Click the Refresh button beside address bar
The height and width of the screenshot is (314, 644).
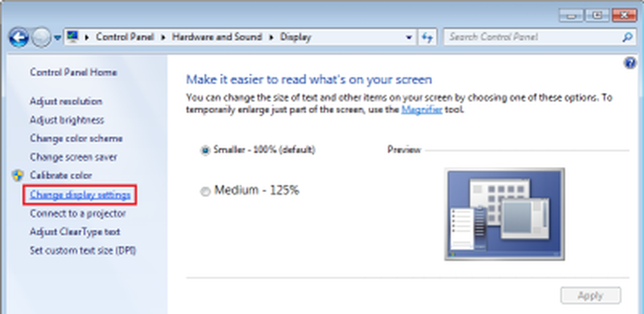(428, 37)
